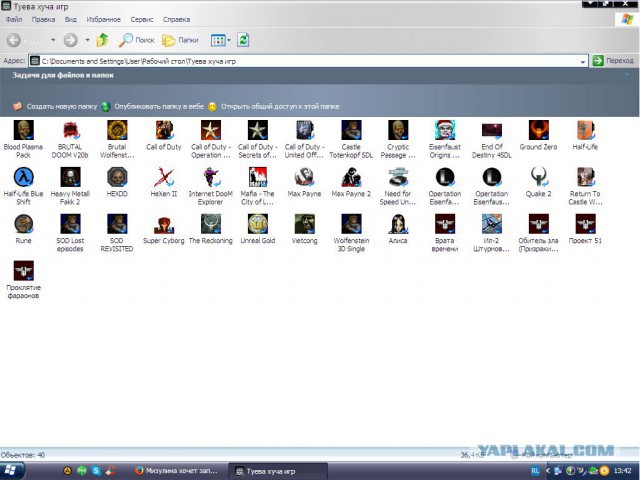
Task: Select Heavy Metall Fakk 2 icon
Action: point(70,177)
